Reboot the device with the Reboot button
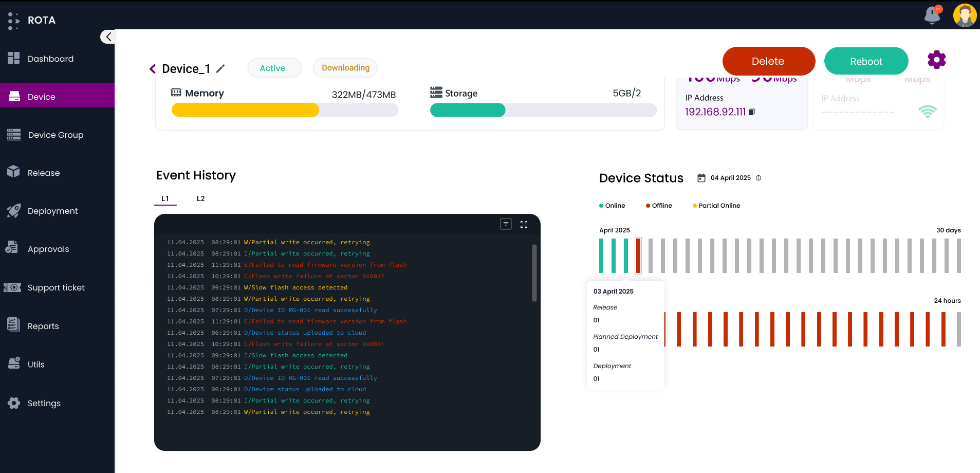Screen dimensions: 980x473 point(866,61)
